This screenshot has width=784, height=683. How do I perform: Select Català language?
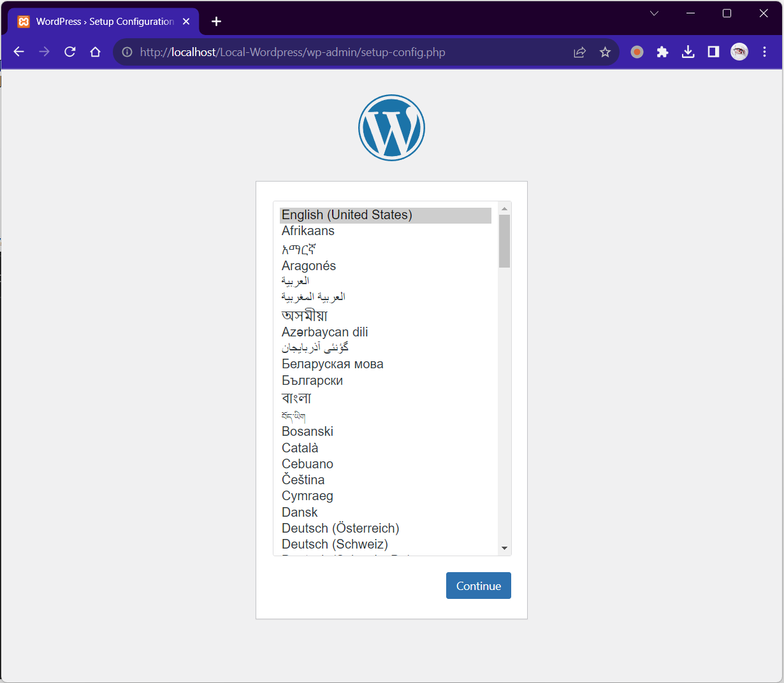[386, 449]
